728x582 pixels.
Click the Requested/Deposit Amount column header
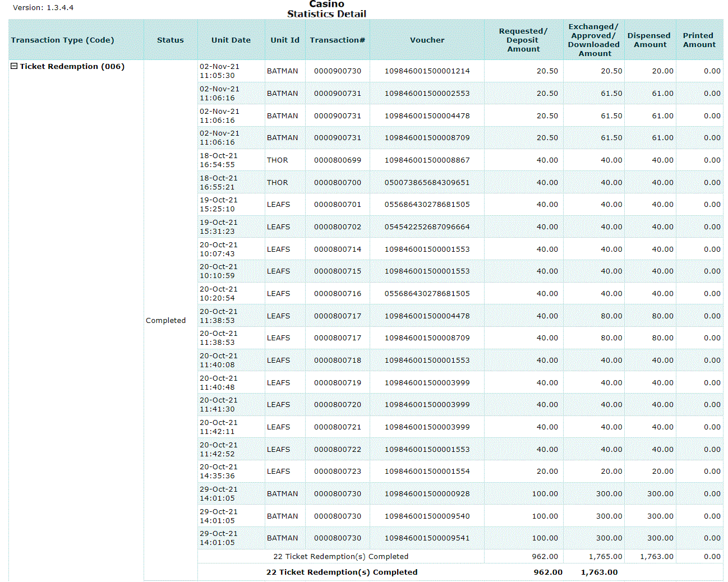523,40
